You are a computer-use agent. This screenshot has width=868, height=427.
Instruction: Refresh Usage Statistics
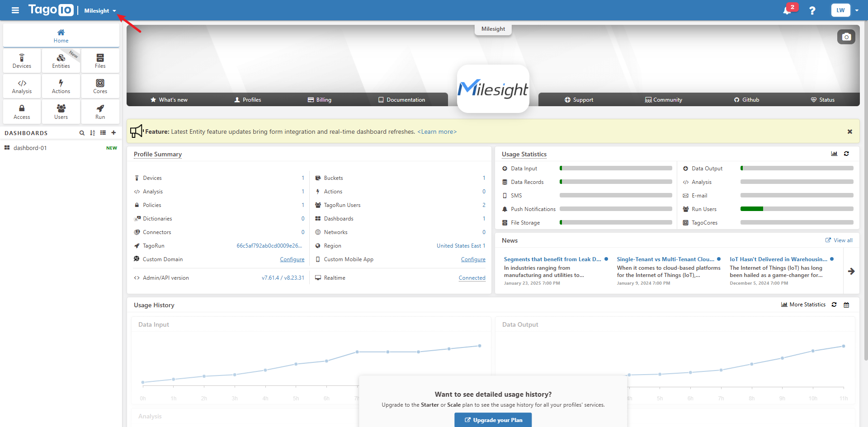tap(846, 154)
